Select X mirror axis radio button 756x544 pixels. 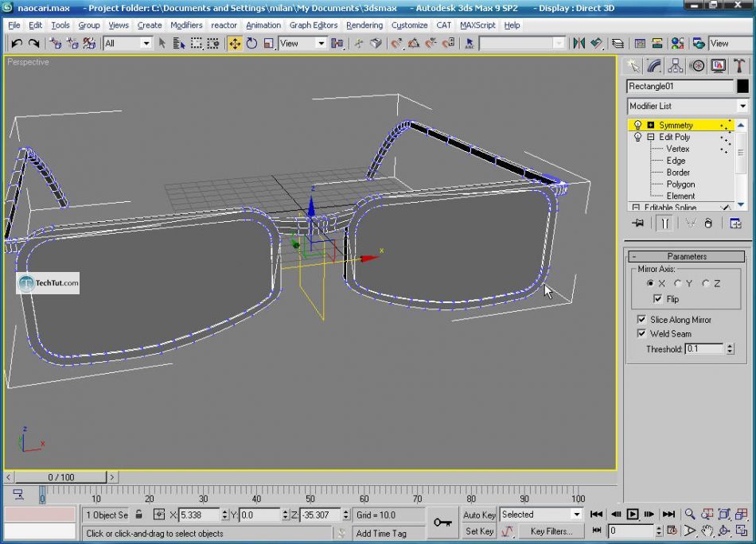pyautogui.click(x=650, y=283)
